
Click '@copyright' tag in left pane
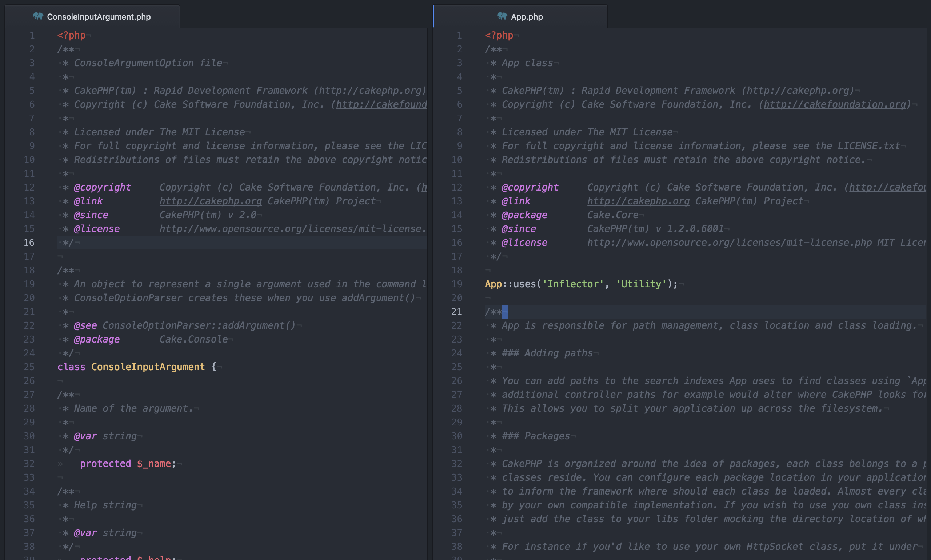coord(102,187)
